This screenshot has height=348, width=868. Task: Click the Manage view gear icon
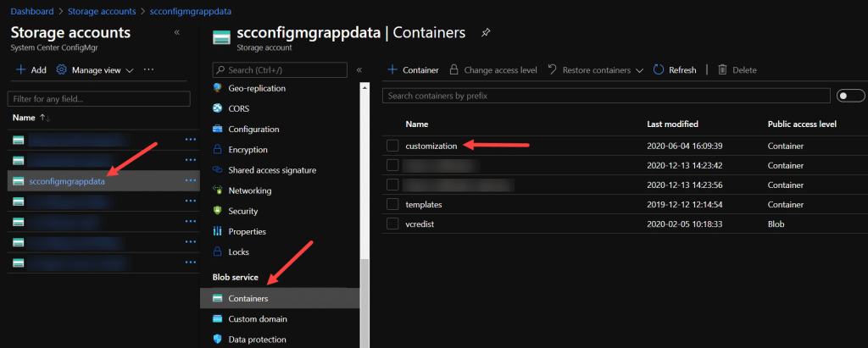(x=62, y=69)
